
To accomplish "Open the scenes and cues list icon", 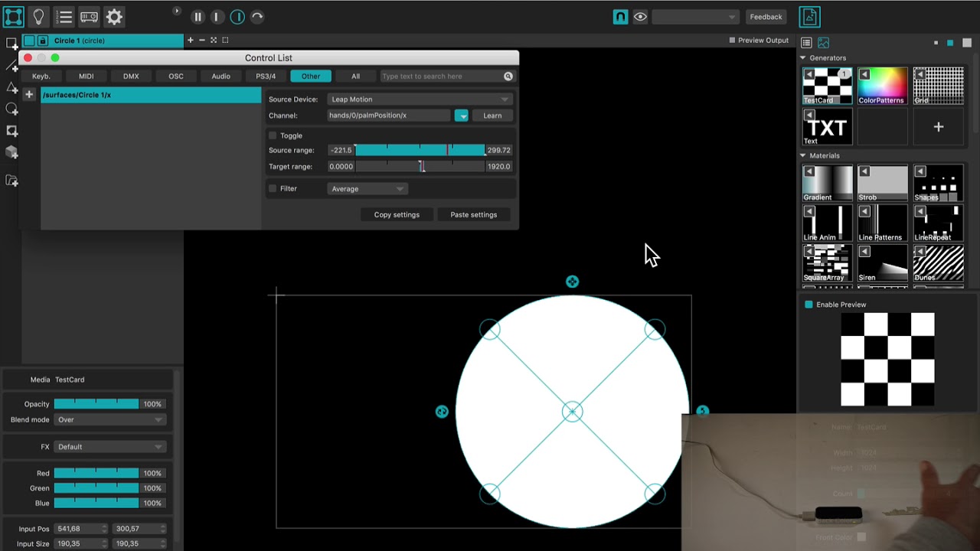I will pos(64,17).
